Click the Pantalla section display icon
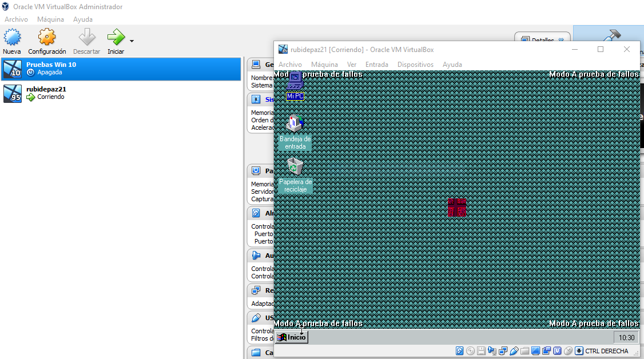 (x=256, y=170)
